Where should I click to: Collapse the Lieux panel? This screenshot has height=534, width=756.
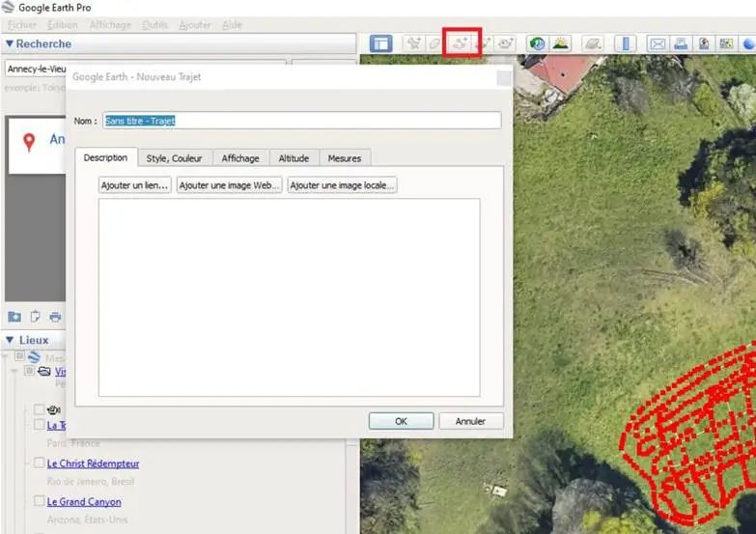pyautogui.click(x=10, y=340)
